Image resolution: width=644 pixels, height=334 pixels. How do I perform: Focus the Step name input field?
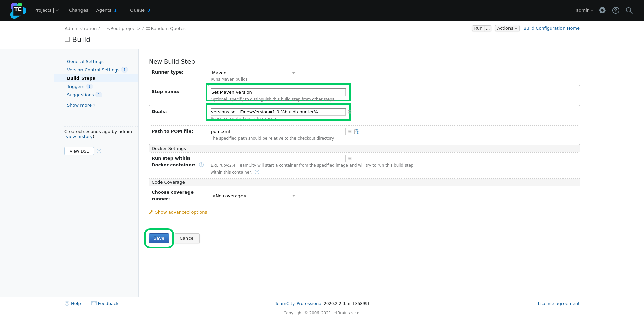[x=278, y=92]
